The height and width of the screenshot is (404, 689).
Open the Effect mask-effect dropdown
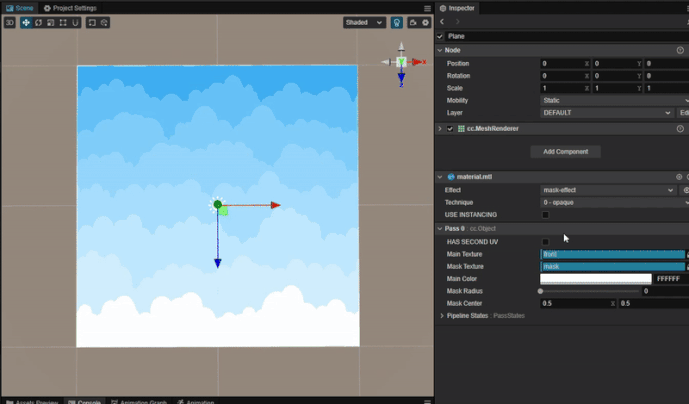pos(608,190)
